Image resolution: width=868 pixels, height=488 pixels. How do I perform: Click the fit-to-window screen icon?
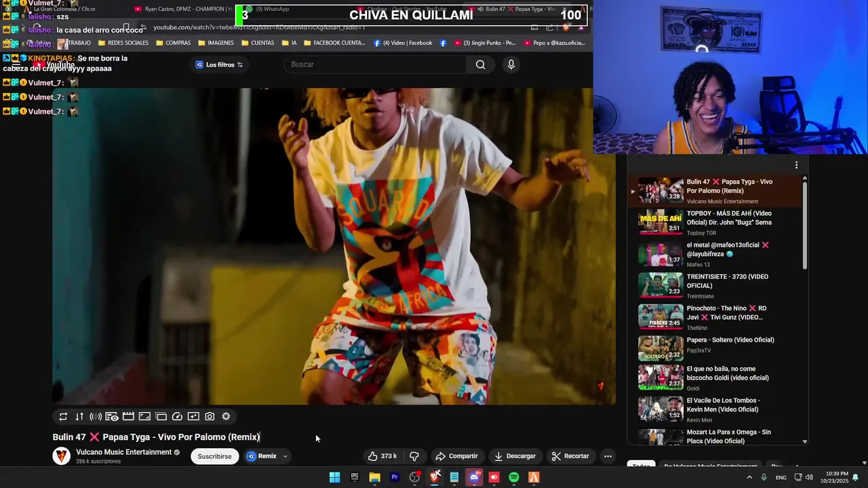[x=144, y=417]
